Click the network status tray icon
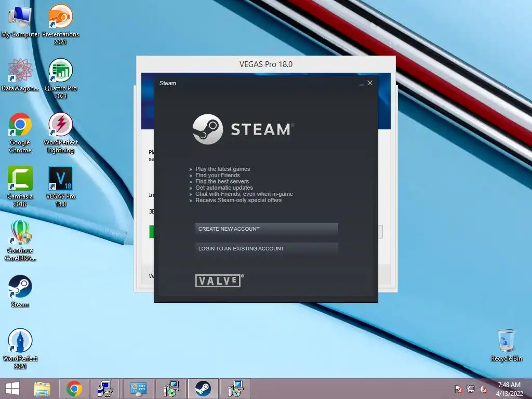The height and width of the screenshot is (399, 532). click(471, 389)
